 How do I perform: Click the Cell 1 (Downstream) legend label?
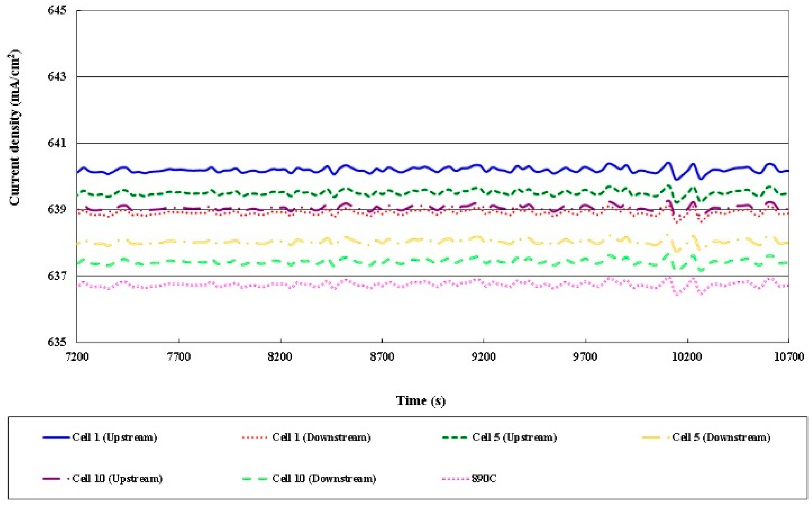(321, 437)
